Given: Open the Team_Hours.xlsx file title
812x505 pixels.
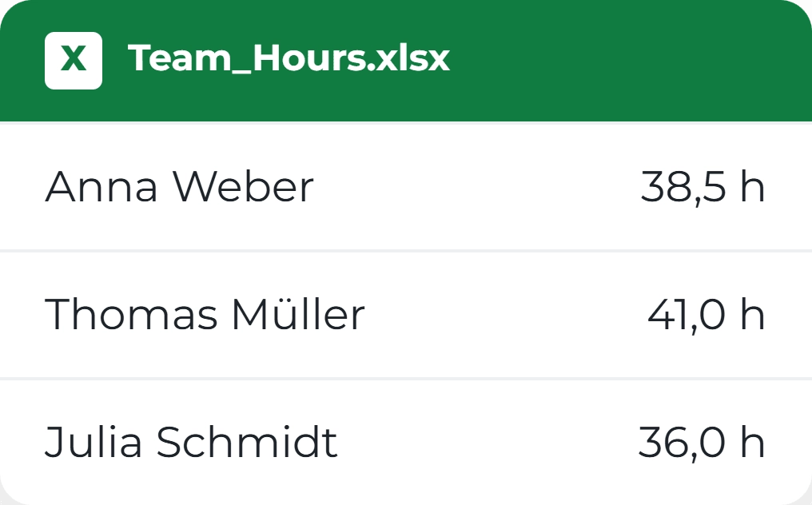Looking at the screenshot, I should (289, 58).
